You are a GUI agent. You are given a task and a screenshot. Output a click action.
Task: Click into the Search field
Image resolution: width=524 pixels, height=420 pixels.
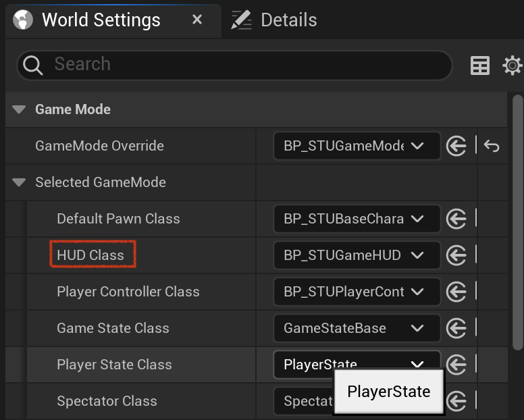234,65
